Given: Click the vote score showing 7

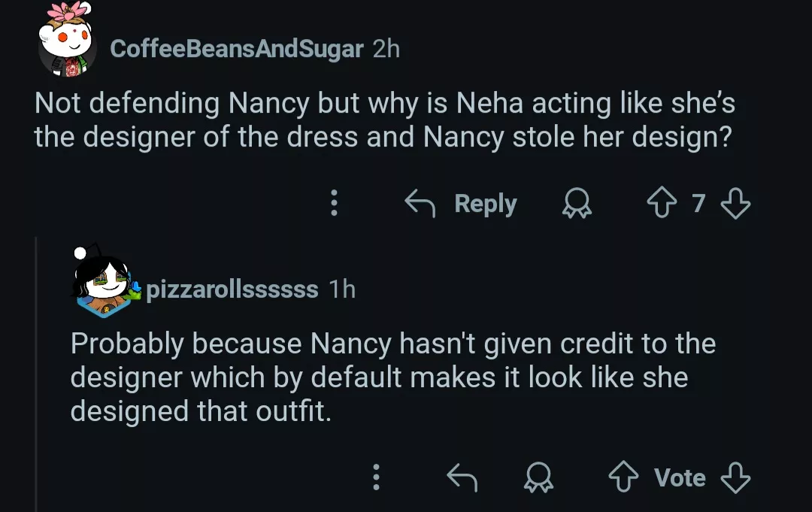Looking at the screenshot, I should point(698,202).
